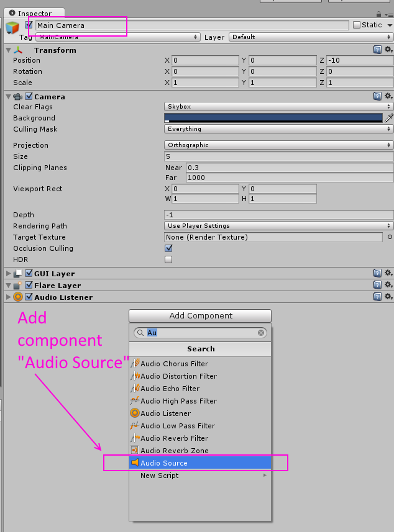Select Audio Low Pass Filter
394x532 pixels.
pos(200,425)
